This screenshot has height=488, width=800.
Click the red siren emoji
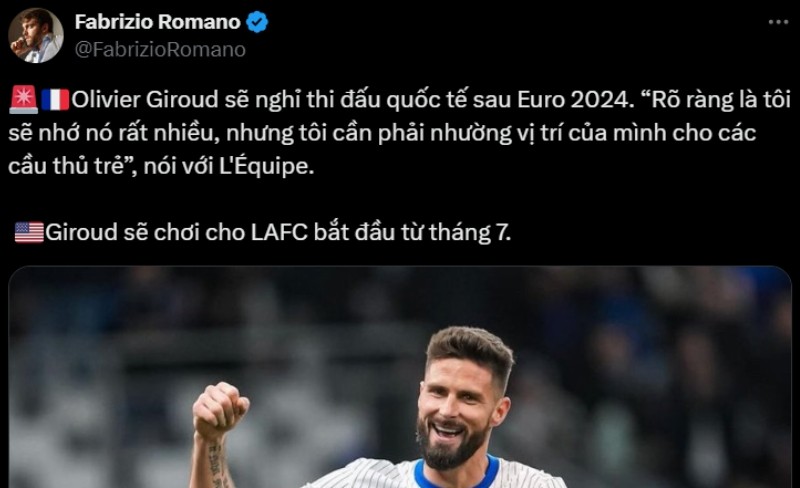click(23, 99)
